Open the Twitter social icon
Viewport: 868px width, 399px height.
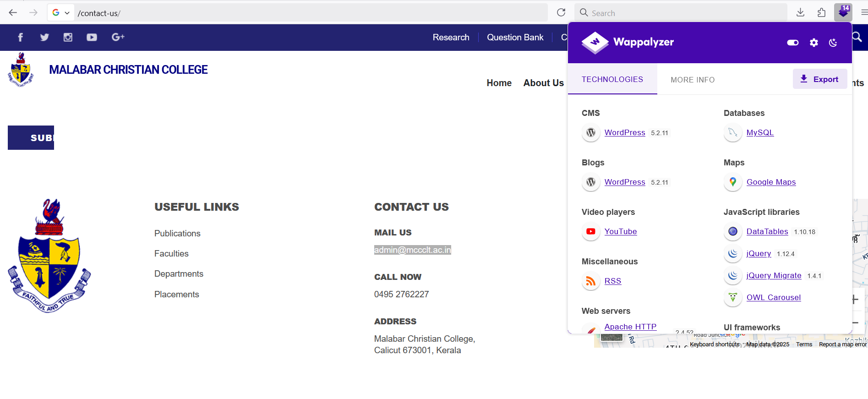point(44,38)
